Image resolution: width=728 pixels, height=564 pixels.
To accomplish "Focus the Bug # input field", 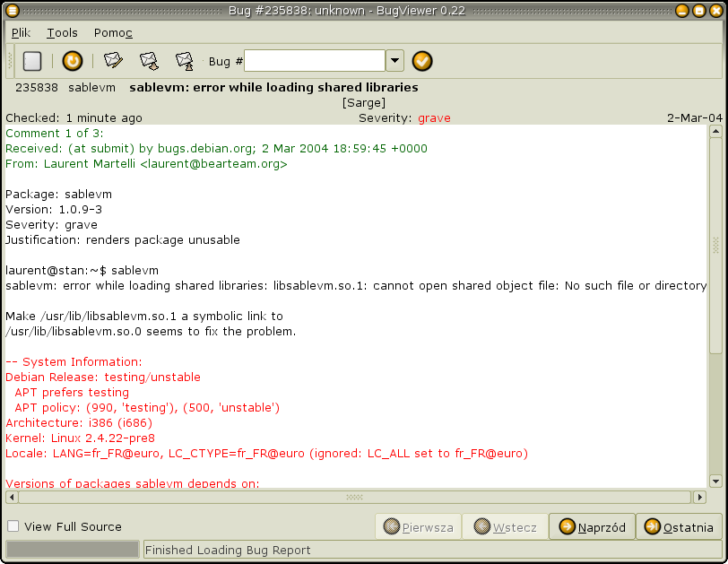I will click(315, 61).
